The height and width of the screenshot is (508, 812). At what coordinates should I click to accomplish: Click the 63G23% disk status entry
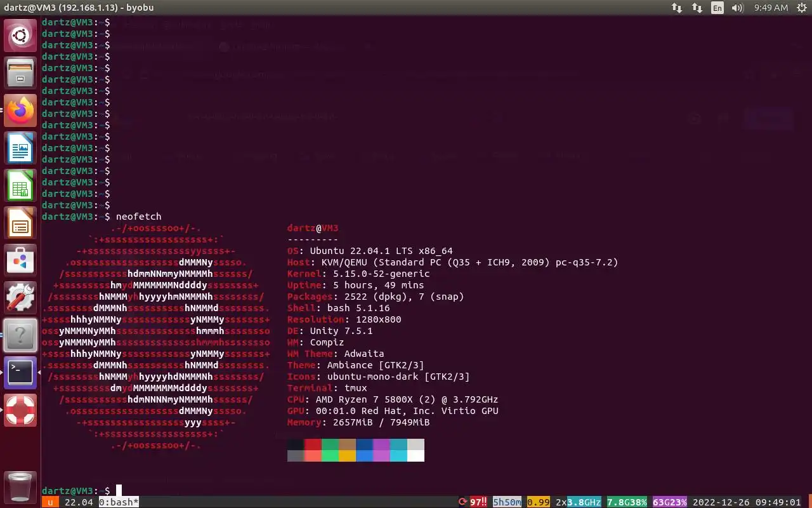670,502
